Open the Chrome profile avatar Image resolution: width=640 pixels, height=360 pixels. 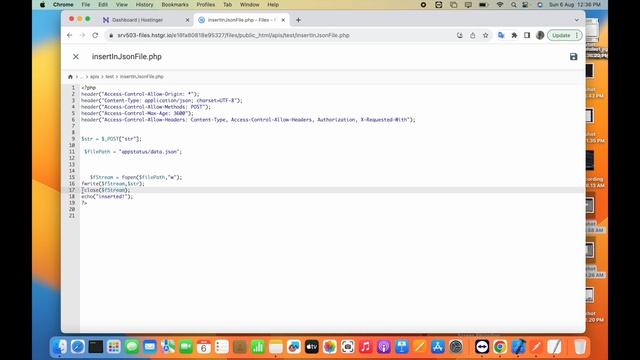point(540,36)
